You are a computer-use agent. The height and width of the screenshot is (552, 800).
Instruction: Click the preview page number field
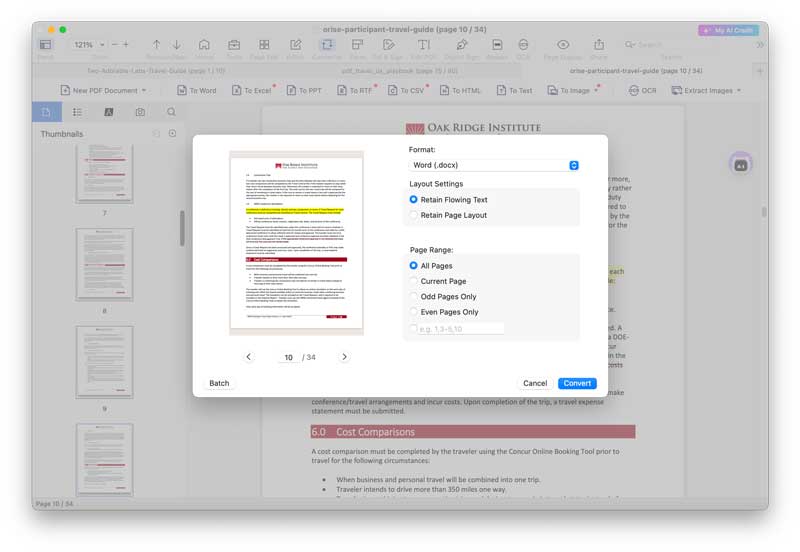(288, 357)
